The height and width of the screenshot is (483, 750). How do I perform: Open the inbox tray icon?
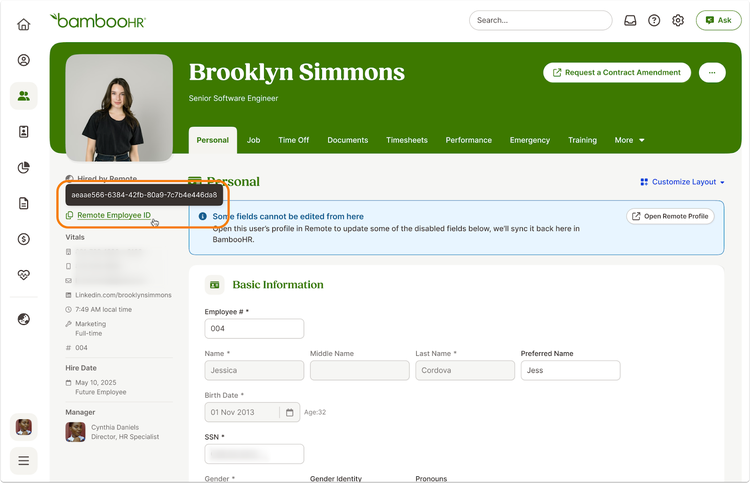pyautogui.click(x=630, y=21)
